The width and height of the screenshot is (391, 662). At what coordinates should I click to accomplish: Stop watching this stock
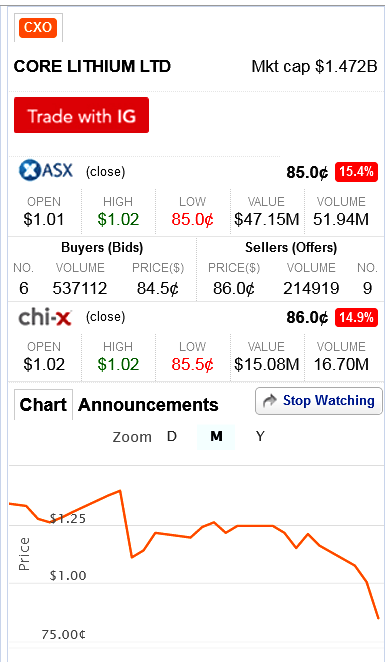(x=319, y=401)
